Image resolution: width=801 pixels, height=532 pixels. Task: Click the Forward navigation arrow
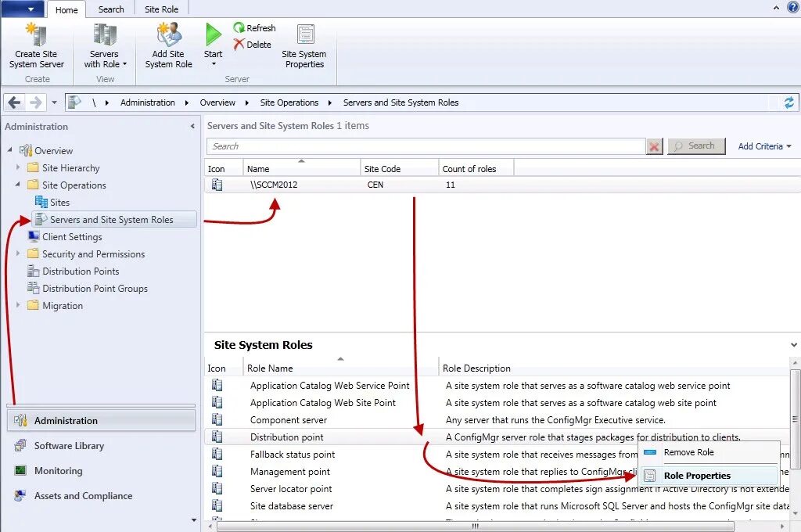[35, 102]
